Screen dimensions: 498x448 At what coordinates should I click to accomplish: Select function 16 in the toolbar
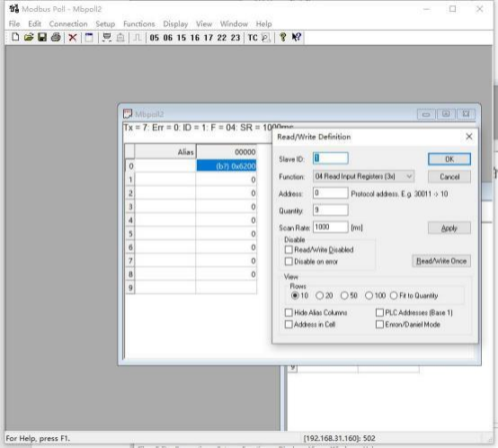click(x=195, y=38)
